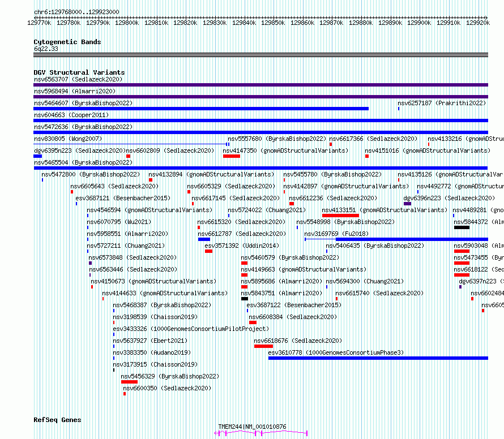Screen dimensions: 504x439
Task: Click the nsv5465504 (ByrskaBishop2022) label
Action: click(x=83, y=162)
